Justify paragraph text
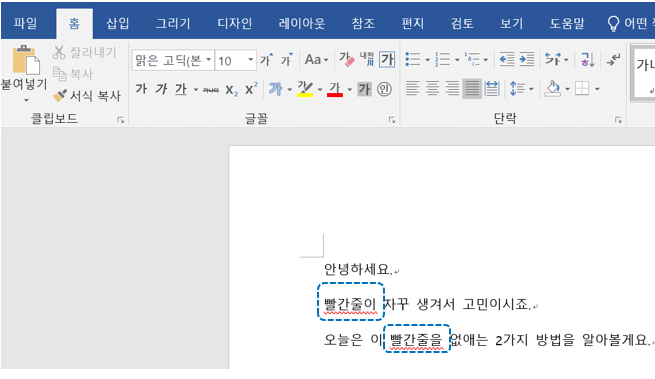The height and width of the screenshot is (379, 655). point(472,88)
